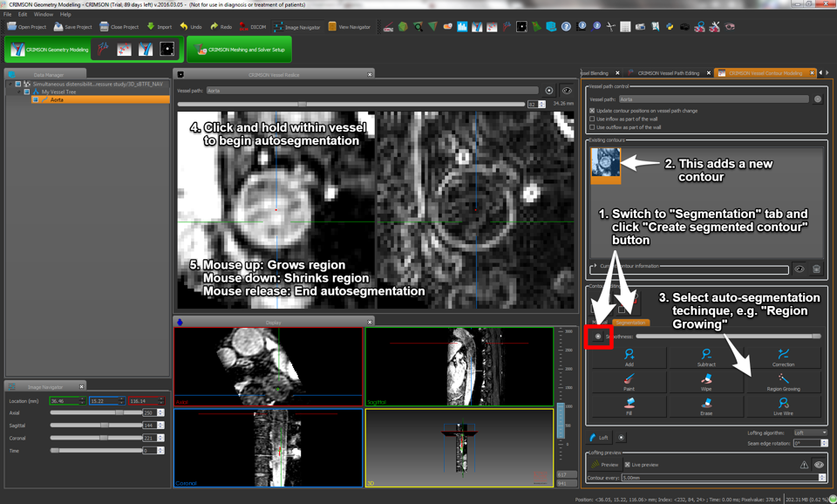Toggle the Live preview checkbox

point(628,465)
